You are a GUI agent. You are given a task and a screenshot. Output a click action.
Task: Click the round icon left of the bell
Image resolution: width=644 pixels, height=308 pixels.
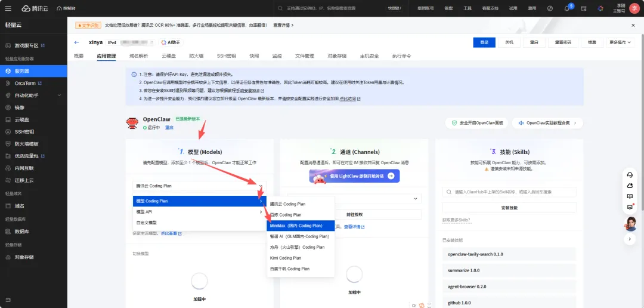click(550, 8)
